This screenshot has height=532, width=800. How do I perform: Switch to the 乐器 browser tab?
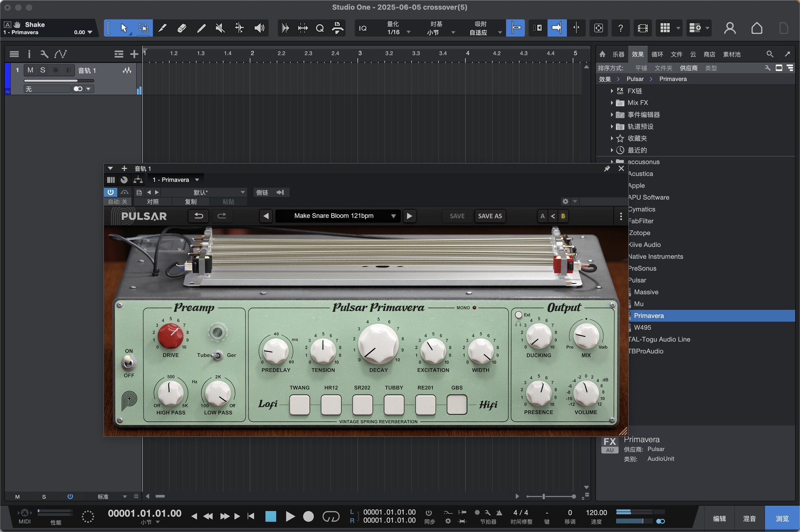[618, 54]
